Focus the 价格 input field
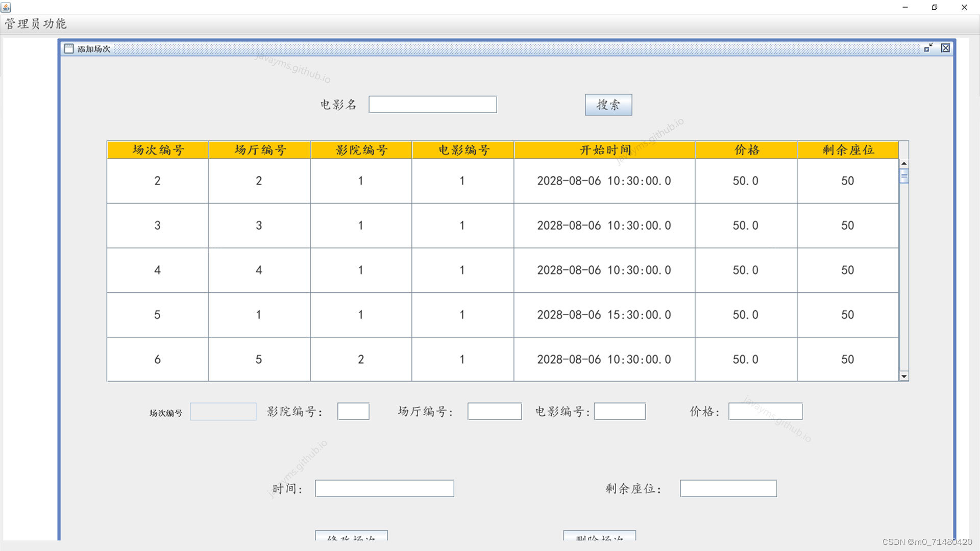The image size is (980, 551). 765,411
